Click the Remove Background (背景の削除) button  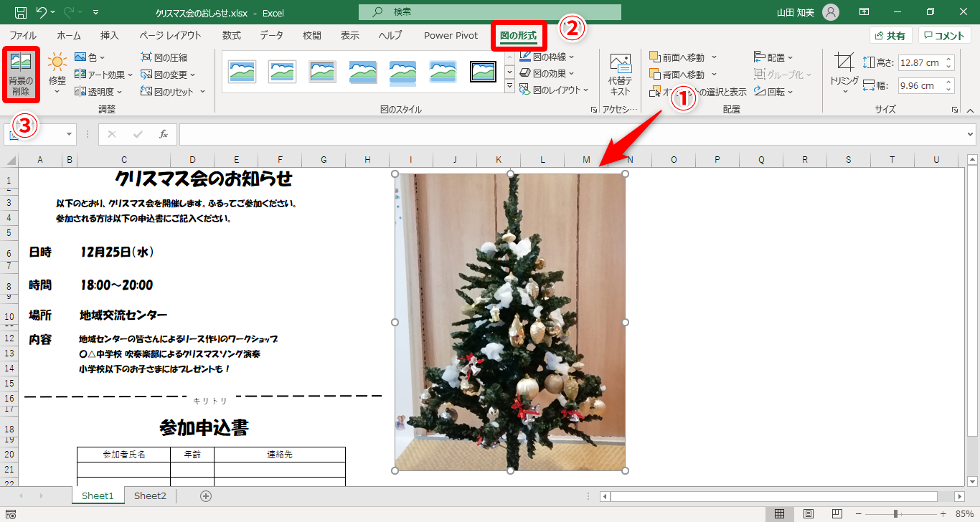pyautogui.click(x=20, y=75)
